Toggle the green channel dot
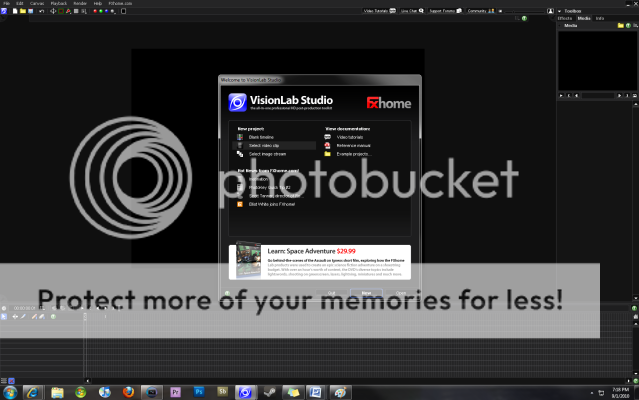 tap(101, 11)
